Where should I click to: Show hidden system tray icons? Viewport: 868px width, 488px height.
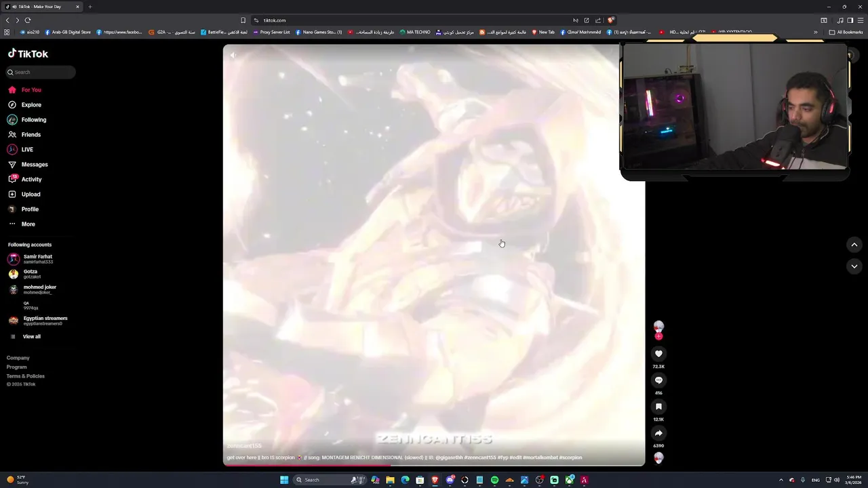tap(781, 480)
